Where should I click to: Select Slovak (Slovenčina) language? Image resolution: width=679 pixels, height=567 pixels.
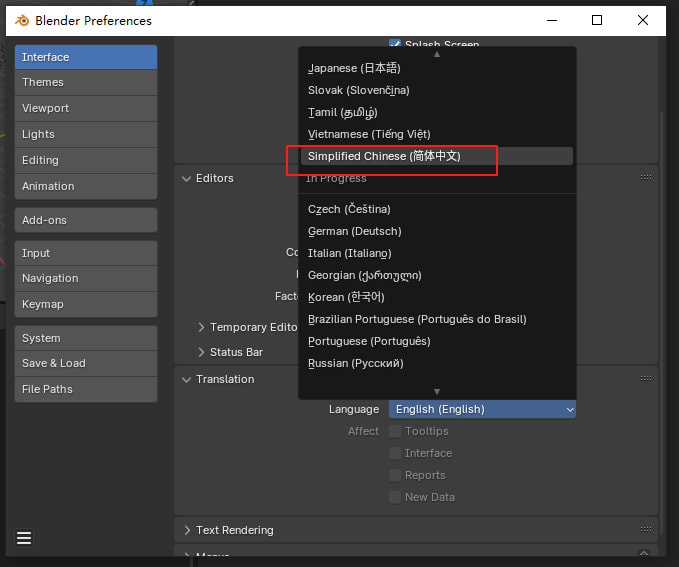pyautogui.click(x=437, y=90)
